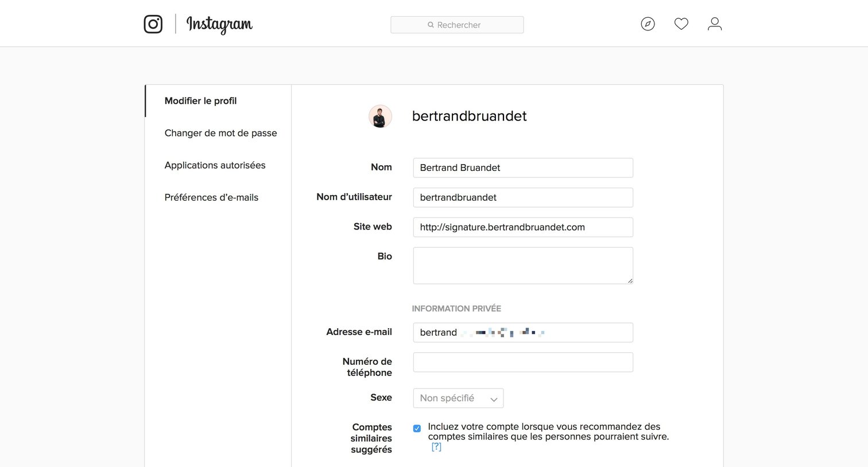
Task: Click the Instagram wordmark logo
Action: (219, 25)
